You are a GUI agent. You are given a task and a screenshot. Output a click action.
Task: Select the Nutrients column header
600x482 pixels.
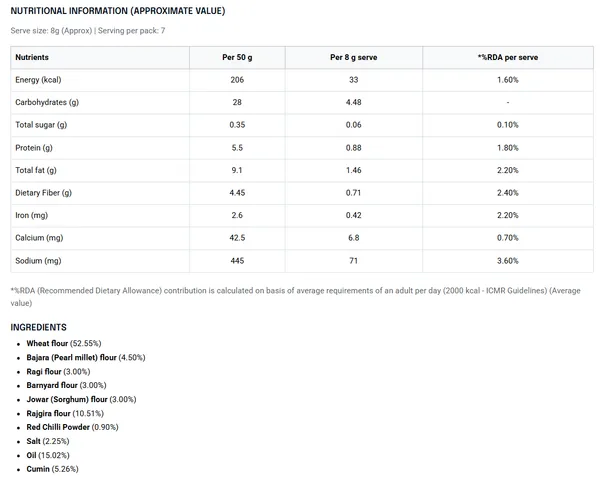click(x=32, y=57)
